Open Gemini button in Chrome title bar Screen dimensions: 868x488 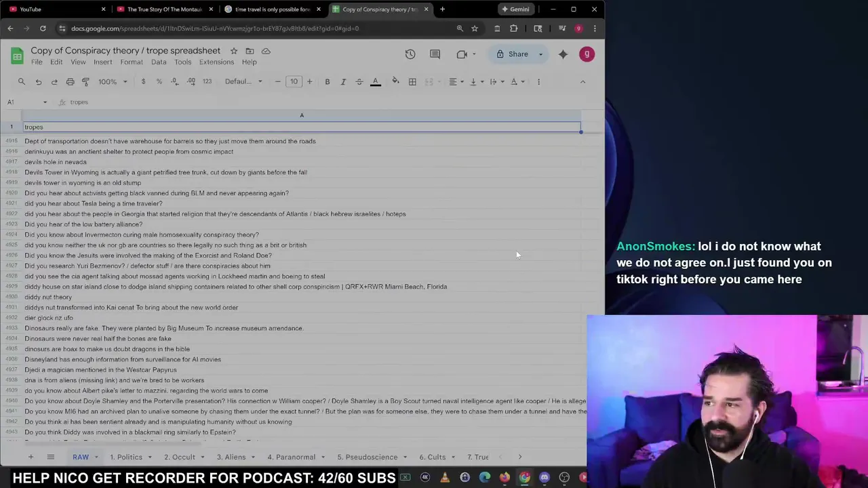pyautogui.click(x=515, y=9)
